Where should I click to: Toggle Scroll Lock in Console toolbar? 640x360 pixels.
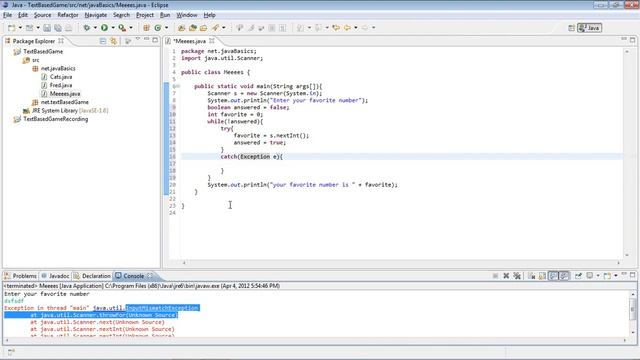coord(542,276)
